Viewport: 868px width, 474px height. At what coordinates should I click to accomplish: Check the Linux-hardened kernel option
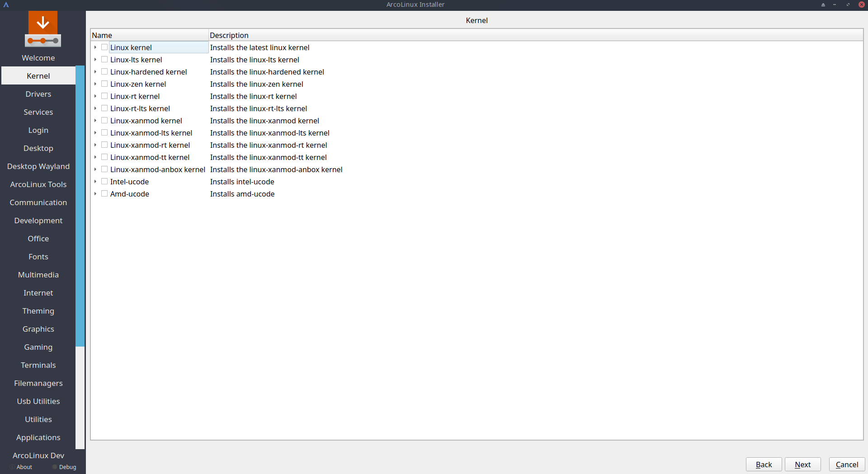coord(104,72)
